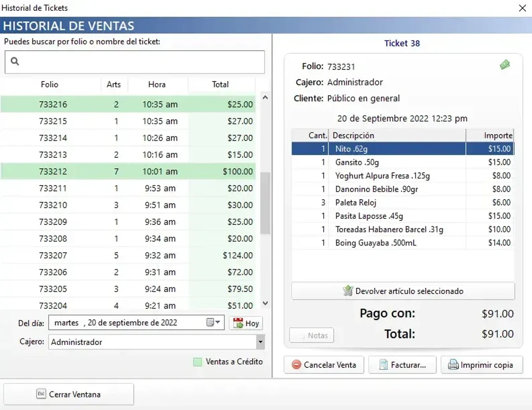Click the down arrow of the folio list scrollbar

266,303
